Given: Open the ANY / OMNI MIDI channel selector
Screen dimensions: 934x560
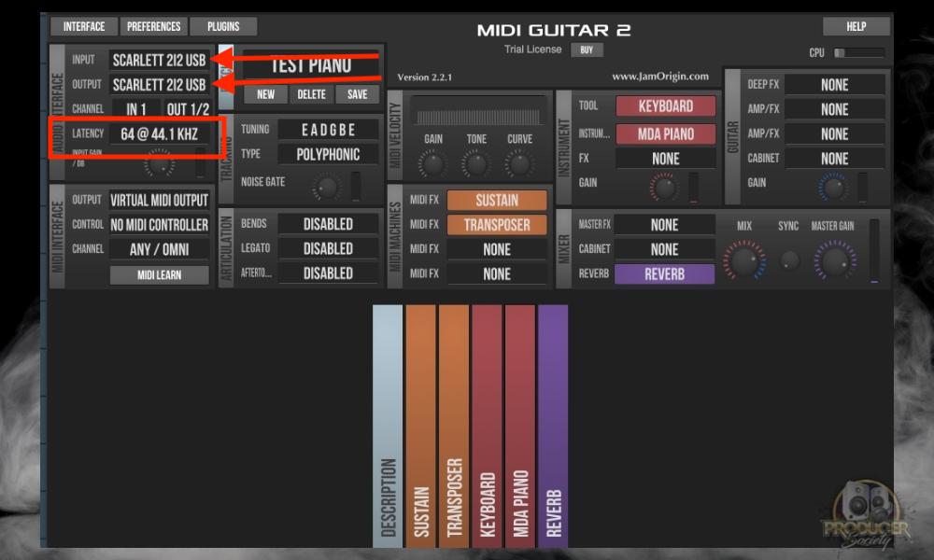Looking at the screenshot, I should [x=159, y=249].
